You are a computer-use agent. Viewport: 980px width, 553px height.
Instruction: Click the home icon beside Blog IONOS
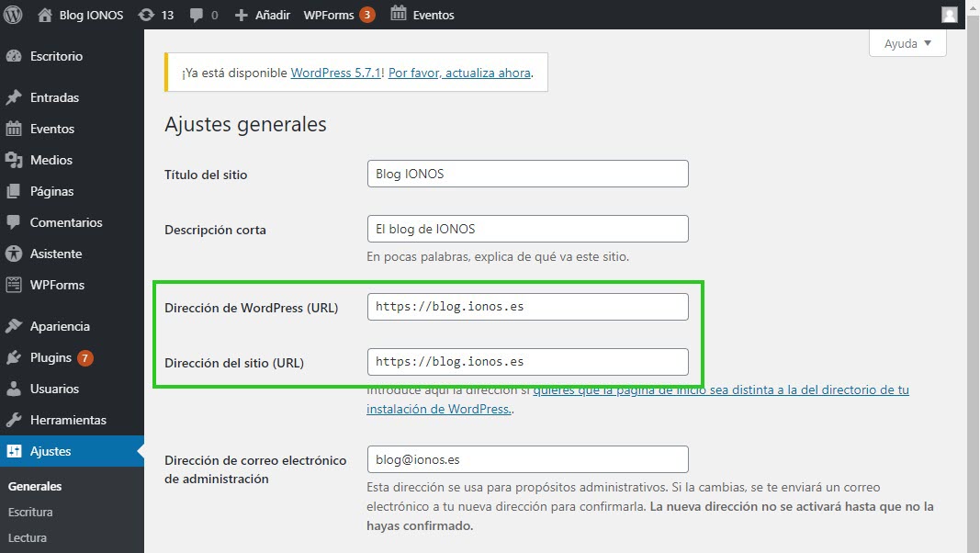(x=44, y=15)
